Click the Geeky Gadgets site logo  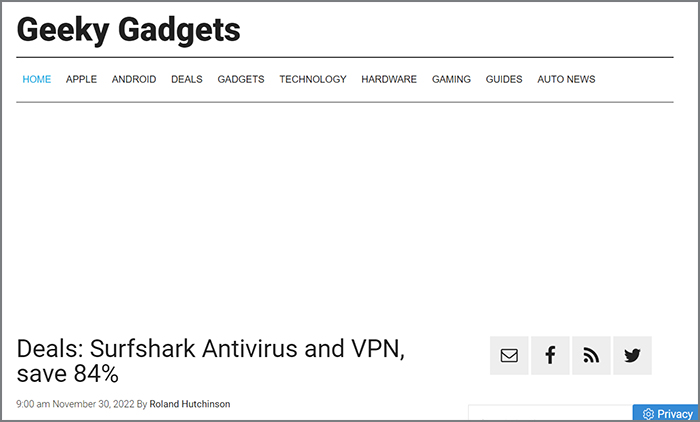129,29
